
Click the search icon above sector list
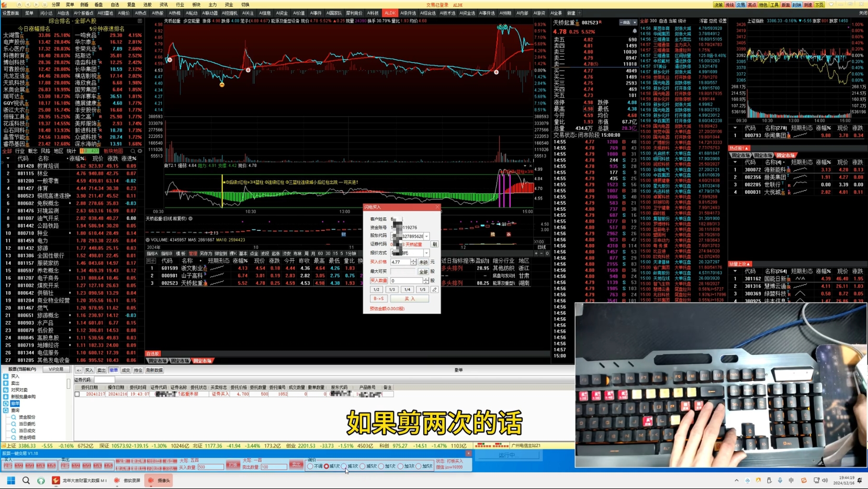133,151
